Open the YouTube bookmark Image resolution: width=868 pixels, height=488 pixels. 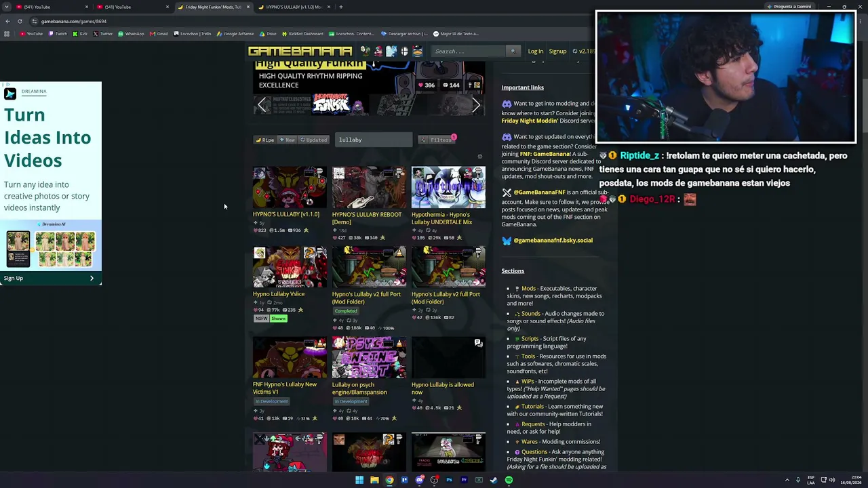31,34
